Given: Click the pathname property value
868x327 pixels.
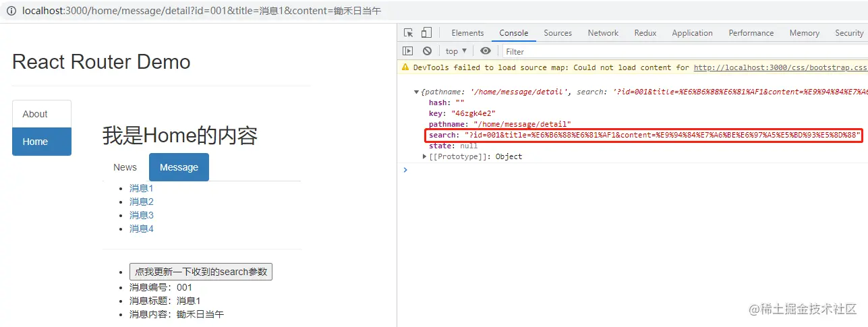Looking at the screenshot, I should (x=522, y=124).
